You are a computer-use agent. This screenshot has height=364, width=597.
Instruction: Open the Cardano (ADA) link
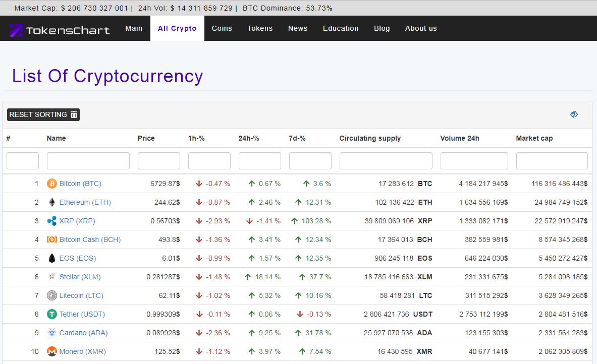pyautogui.click(x=83, y=333)
